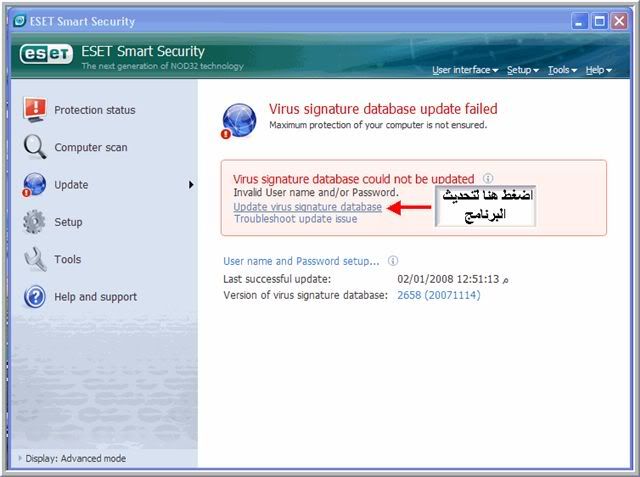The image size is (640, 477).
Task: Open the Setup dropdown in header
Action: pyautogui.click(x=522, y=70)
